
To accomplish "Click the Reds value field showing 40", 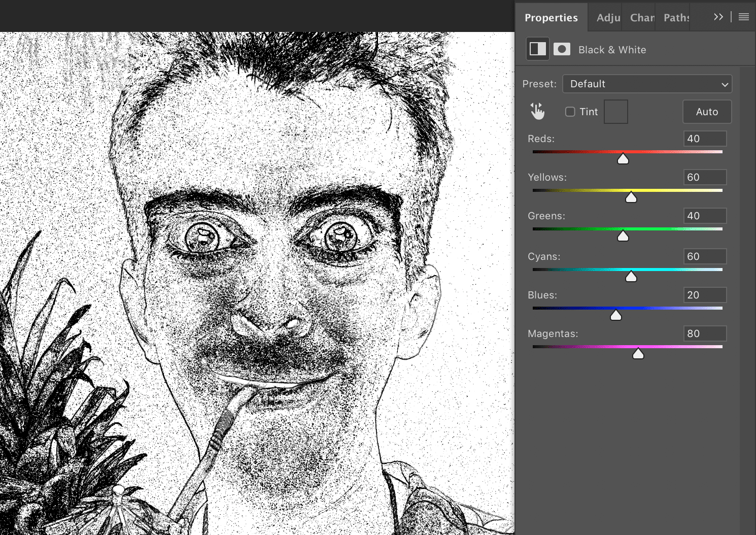I will [x=705, y=138].
